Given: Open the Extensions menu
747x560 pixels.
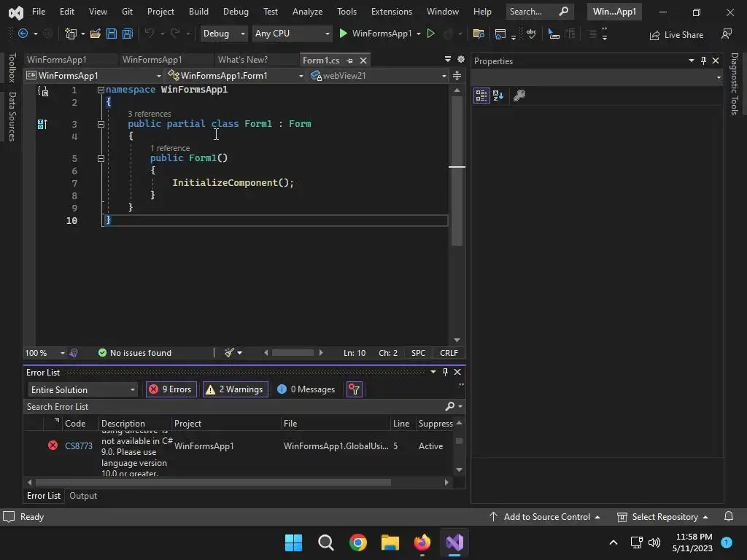Looking at the screenshot, I should tap(391, 12).
